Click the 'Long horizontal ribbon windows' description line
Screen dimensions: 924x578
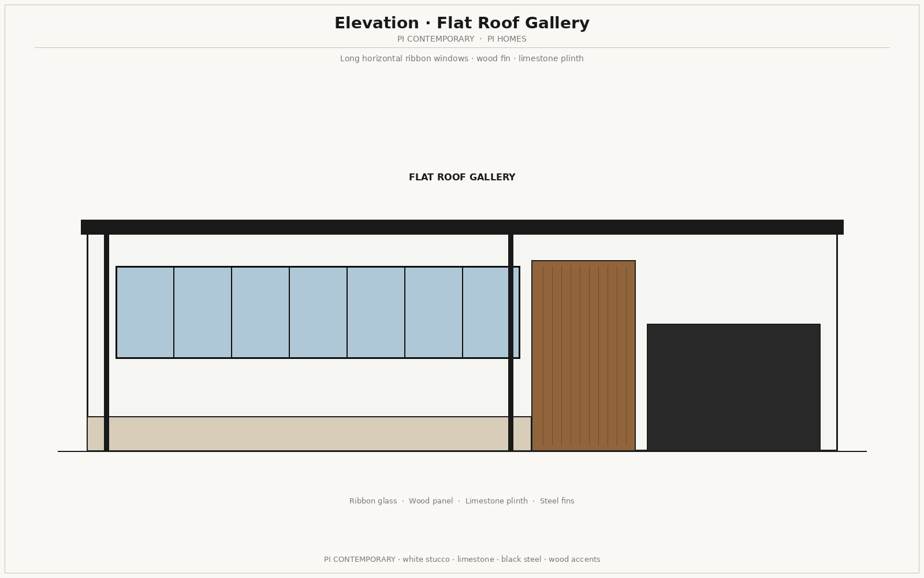pos(462,58)
